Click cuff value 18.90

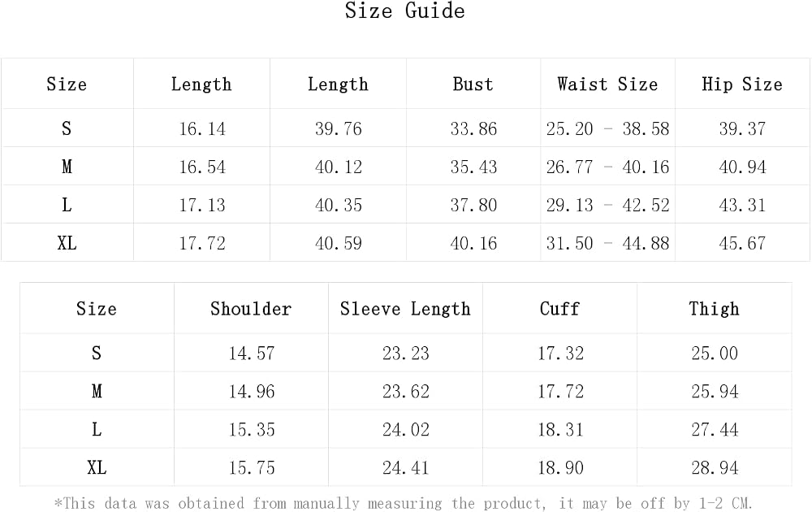[560, 468]
